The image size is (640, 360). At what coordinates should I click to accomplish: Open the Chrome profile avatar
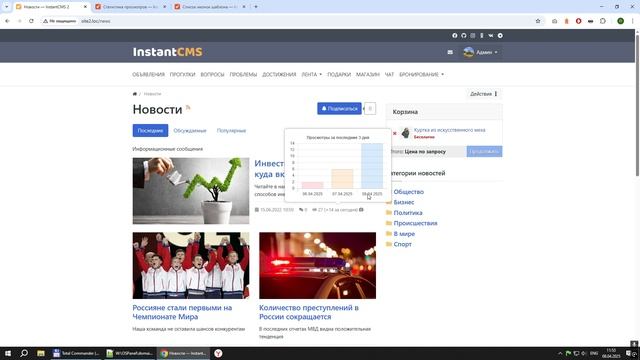point(620,21)
